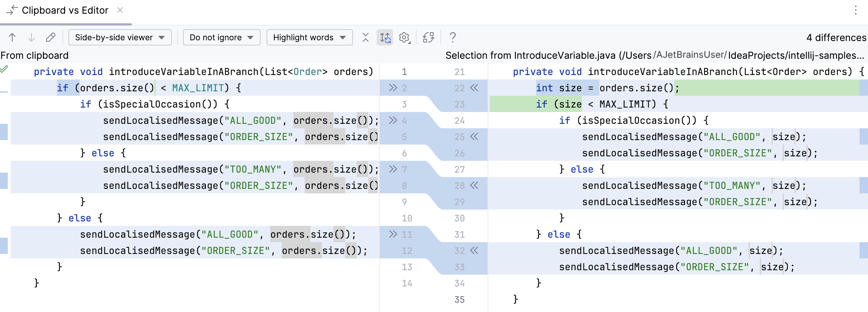
Task: Open the kebab options menu
Action: [x=855, y=10]
